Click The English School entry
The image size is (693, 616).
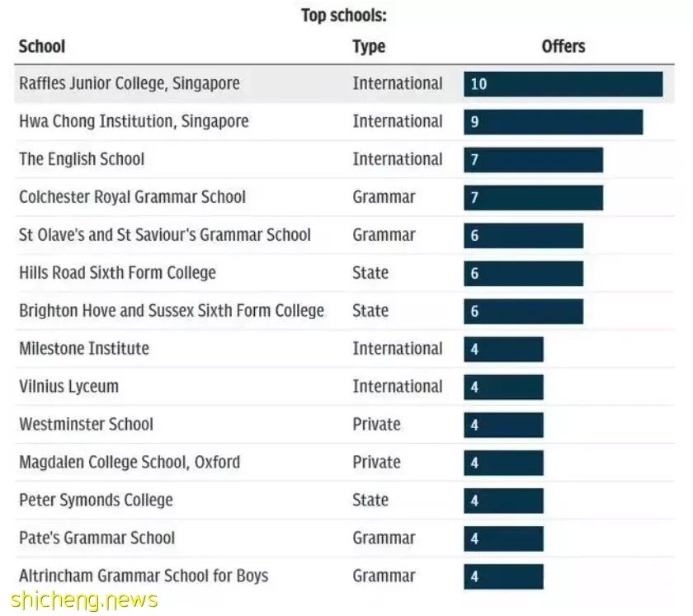82,159
